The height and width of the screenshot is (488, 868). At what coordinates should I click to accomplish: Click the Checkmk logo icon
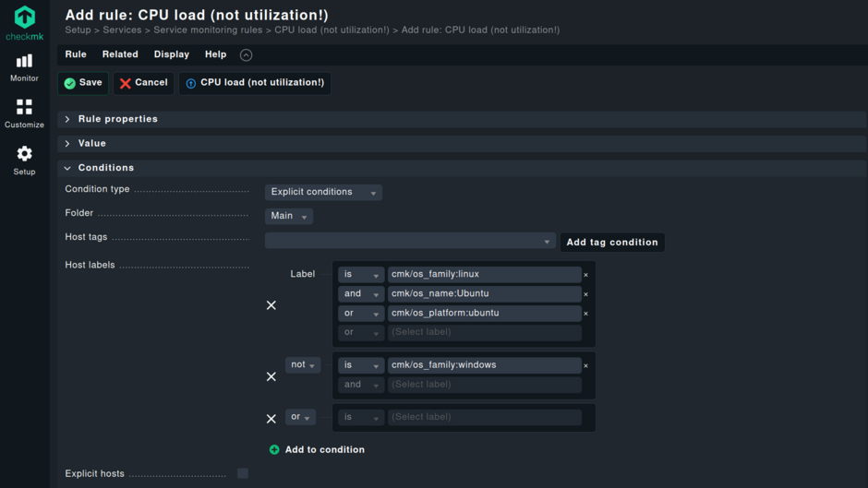tap(24, 18)
